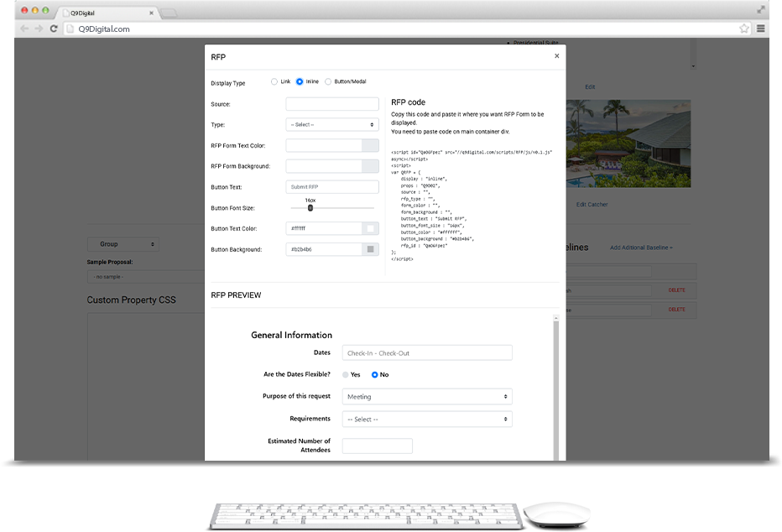Image resolution: width=782 pixels, height=532 pixels.
Task: Click the resort property photo thumbnail
Action: tap(628, 143)
